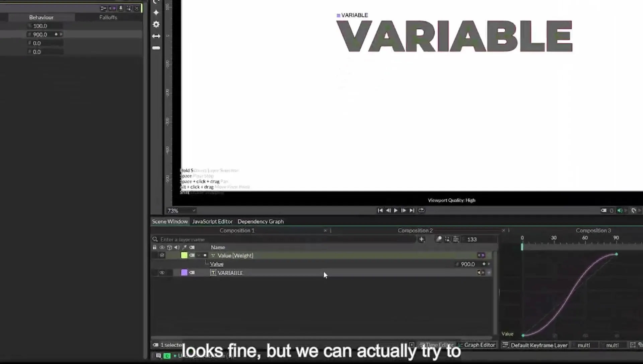Switch to the Composition 2 tab
Viewport: 643px width, 364px height.
click(x=415, y=231)
